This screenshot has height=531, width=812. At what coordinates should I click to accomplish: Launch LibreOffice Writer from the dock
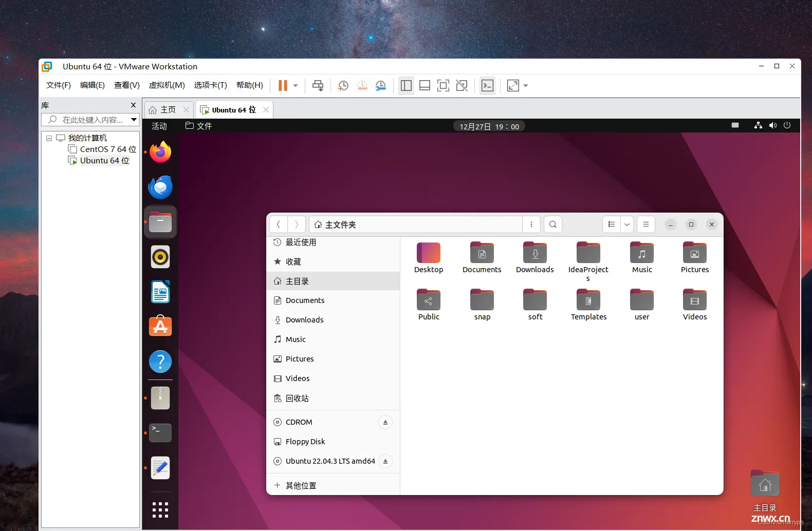[x=160, y=292]
